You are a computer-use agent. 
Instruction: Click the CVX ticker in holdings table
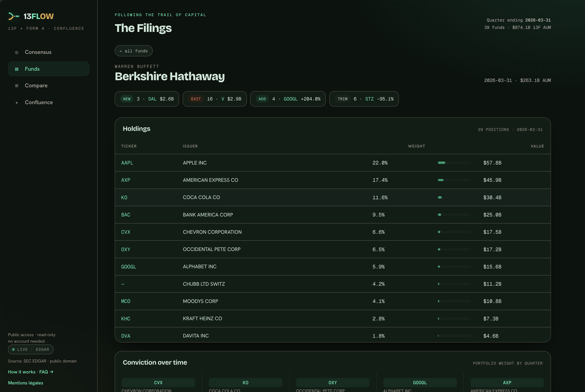(126, 232)
